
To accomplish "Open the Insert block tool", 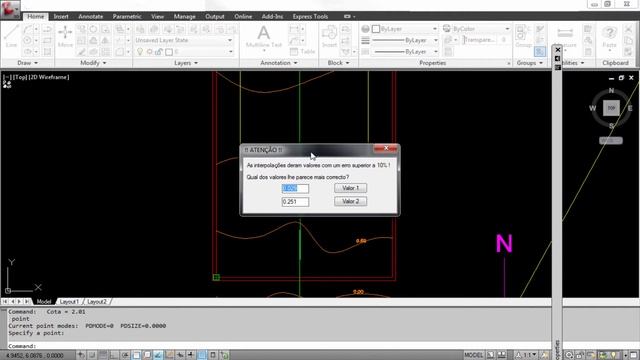I will (x=329, y=37).
